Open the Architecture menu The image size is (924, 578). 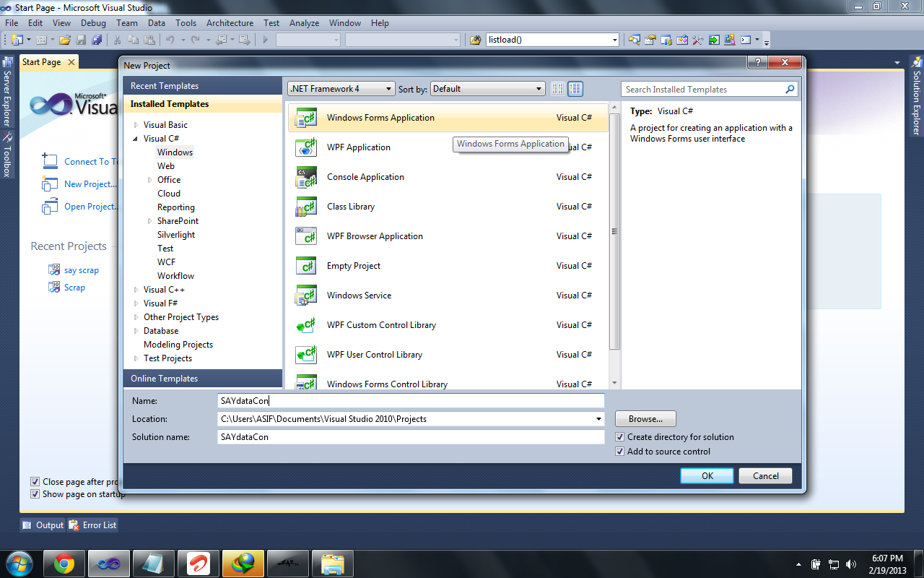coord(230,23)
